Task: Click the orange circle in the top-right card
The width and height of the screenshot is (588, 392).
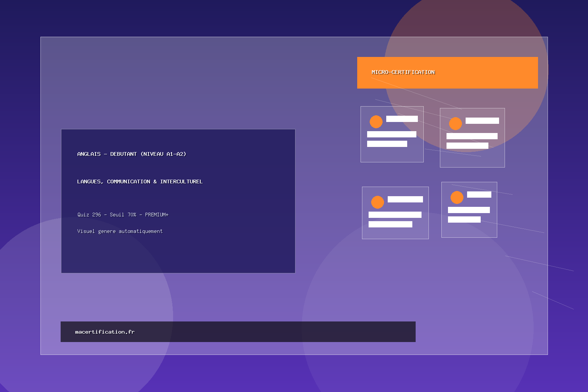Action: coord(455,123)
